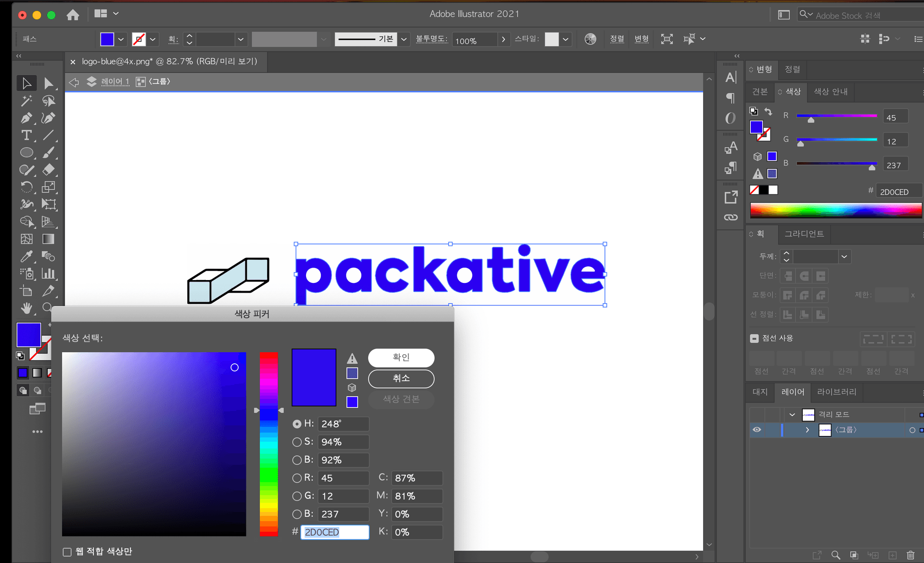Select the Eraser tool
This screenshot has height=563, width=924.
click(48, 170)
